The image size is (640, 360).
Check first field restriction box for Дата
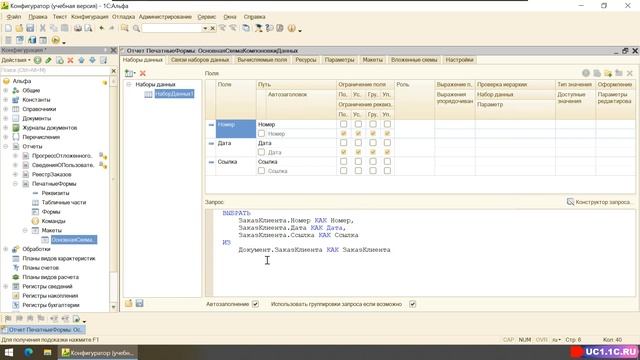[x=343, y=143]
